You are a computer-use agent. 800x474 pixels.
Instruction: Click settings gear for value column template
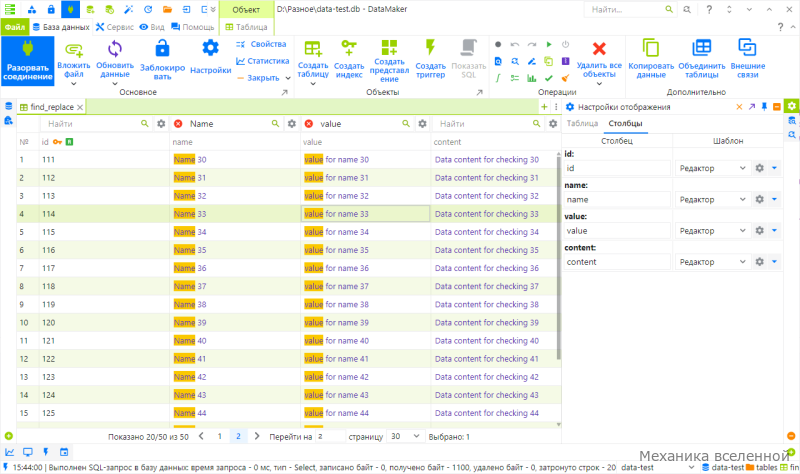tap(760, 231)
